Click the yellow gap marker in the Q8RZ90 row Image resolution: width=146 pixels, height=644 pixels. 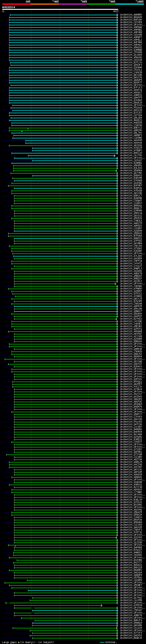22,131
